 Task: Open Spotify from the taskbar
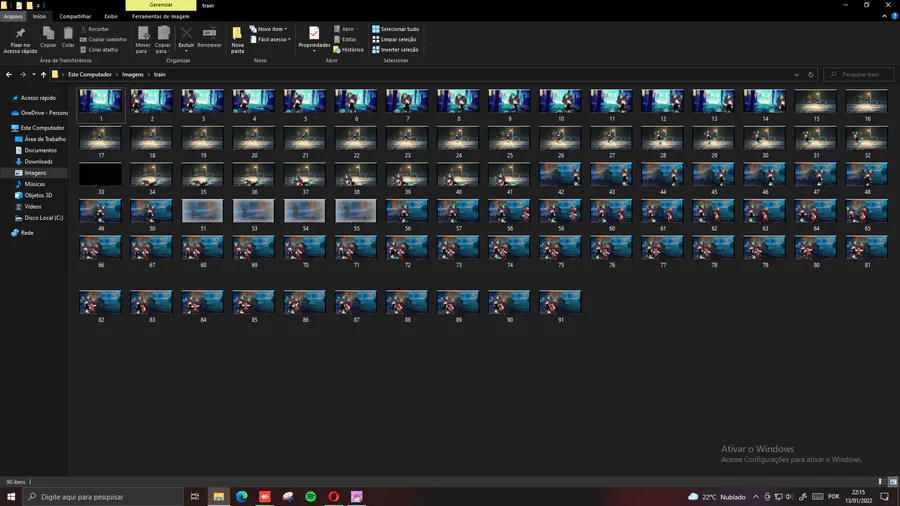[x=311, y=496]
